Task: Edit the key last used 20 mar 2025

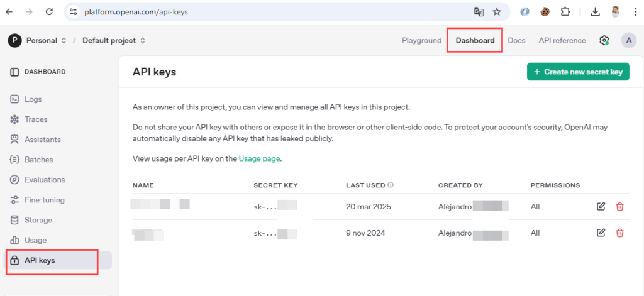Action: point(601,207)
